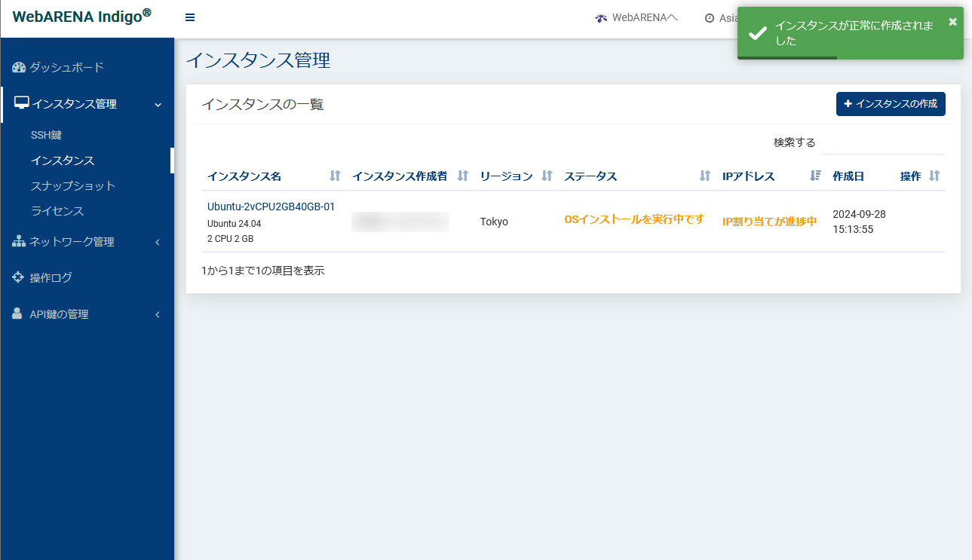Screen dimensions: 972x560
Task: Open ライセンス submenu item
Action: point(57,211)
